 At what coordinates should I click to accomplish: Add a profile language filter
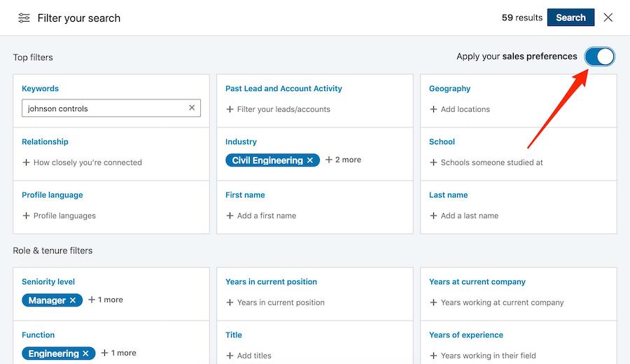click(x=59, y=216)
